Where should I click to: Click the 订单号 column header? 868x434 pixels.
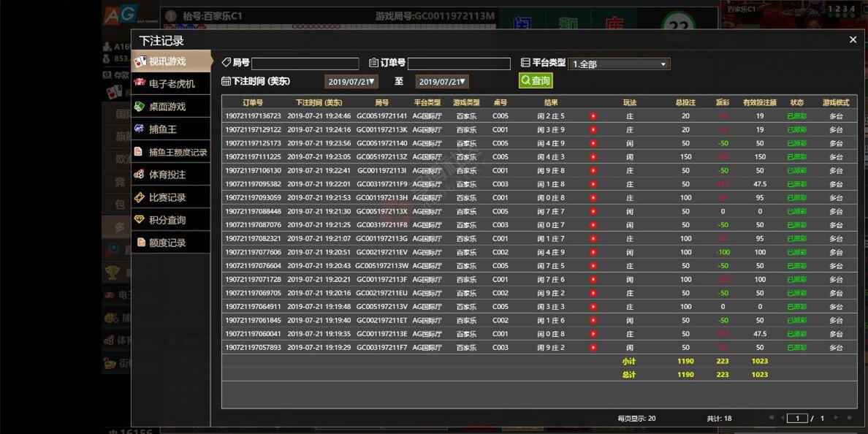[252, 102]
